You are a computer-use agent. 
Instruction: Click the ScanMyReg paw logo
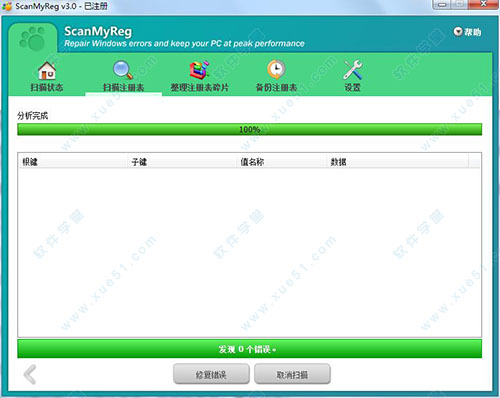pos(32,39)
